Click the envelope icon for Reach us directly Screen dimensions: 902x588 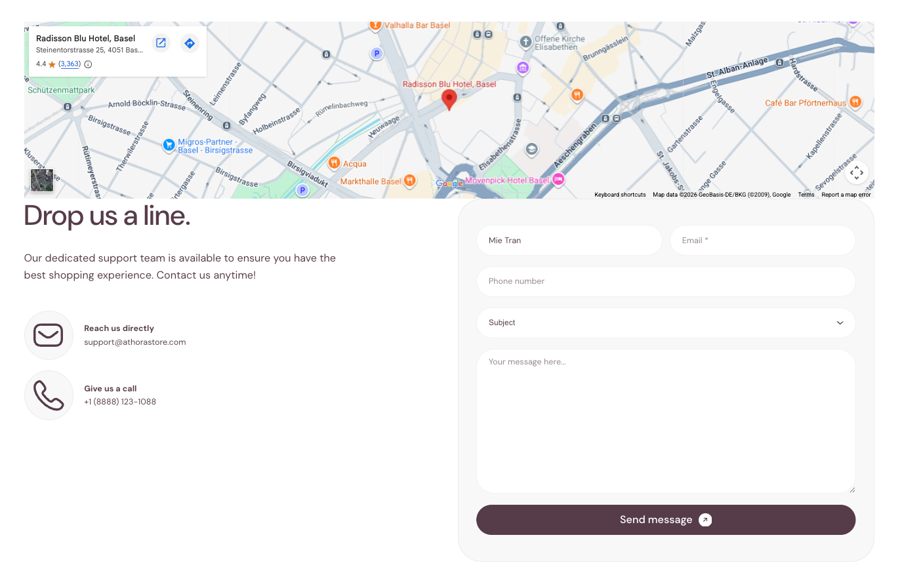click(x=49, y=335)
